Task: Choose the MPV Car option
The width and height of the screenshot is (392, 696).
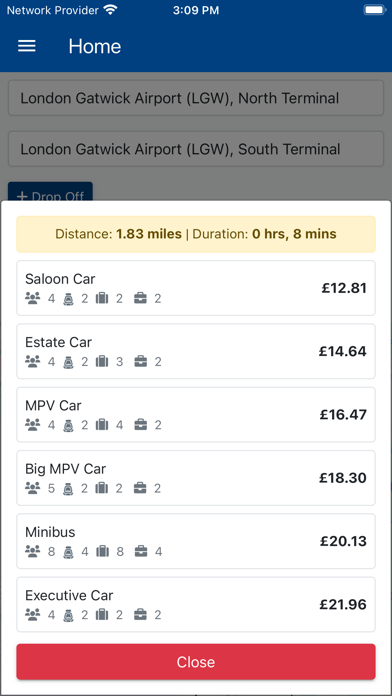Action: coord(196,415)
